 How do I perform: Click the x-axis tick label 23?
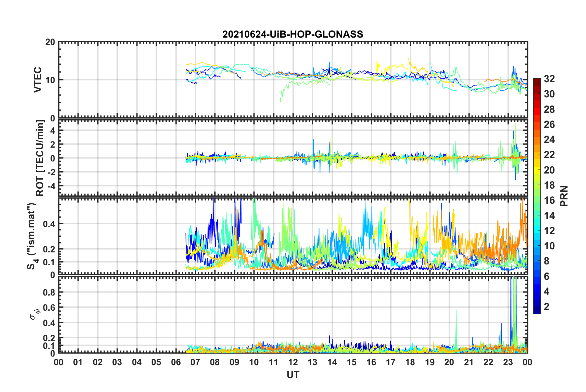[x=508, y=362]
